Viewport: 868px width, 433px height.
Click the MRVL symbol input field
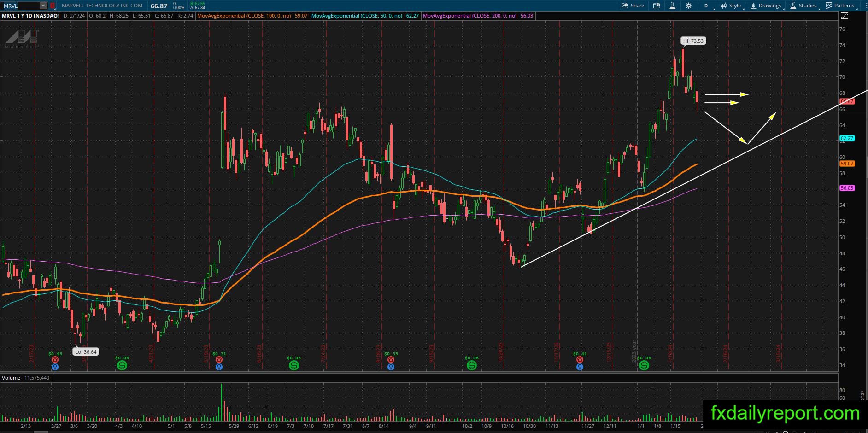(21, 6)
